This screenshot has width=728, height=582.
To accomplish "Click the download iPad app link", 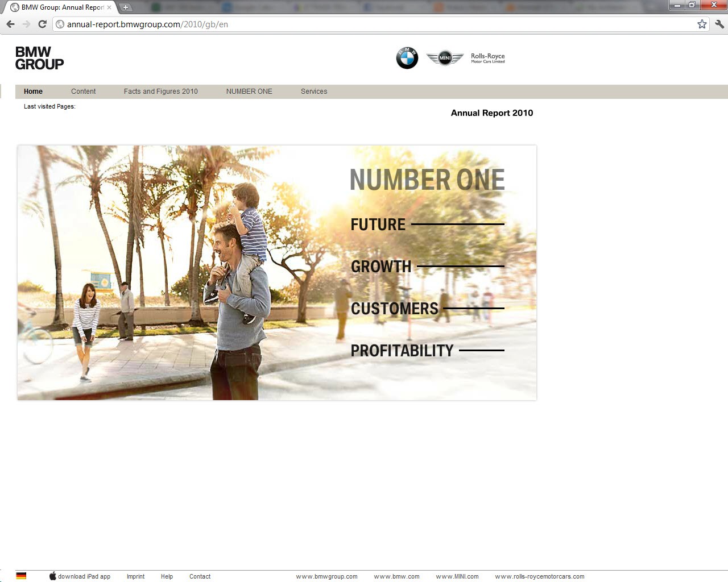I will point(84,576).
